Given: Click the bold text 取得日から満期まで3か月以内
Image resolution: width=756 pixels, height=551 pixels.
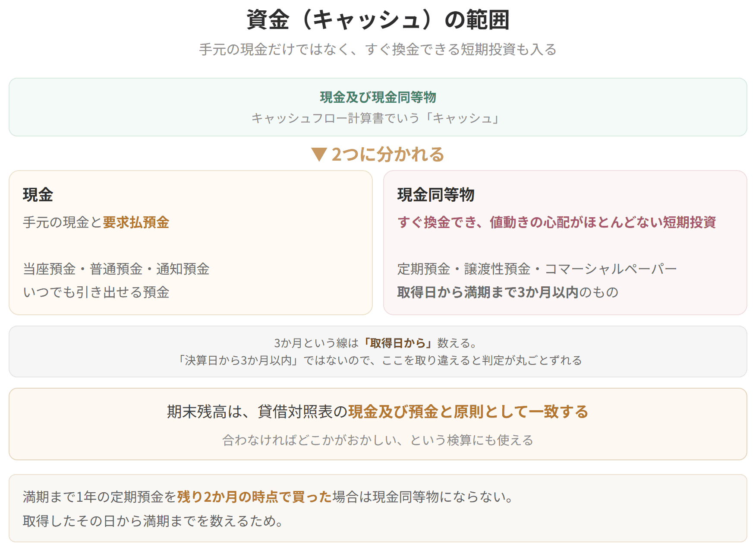Looking at the screenshot, I should [488, 292].
